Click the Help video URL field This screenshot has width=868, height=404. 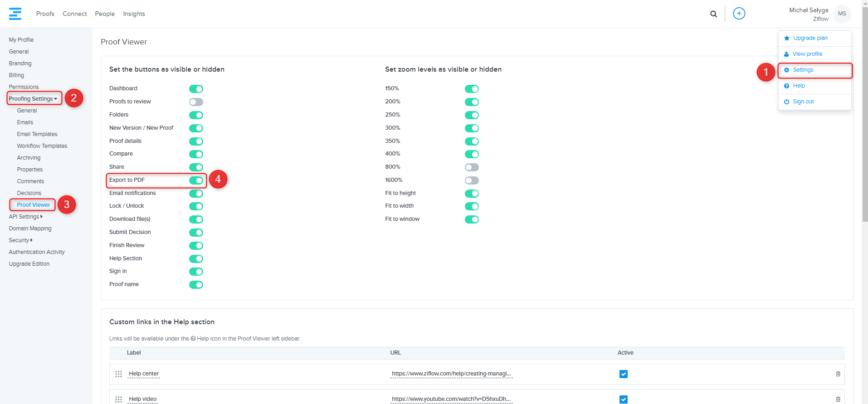pos(451,399)
